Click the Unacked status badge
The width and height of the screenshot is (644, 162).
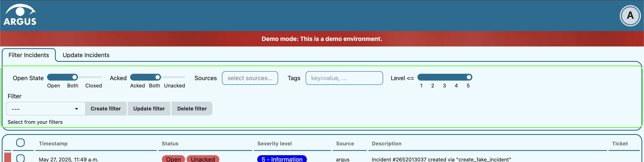203,159
